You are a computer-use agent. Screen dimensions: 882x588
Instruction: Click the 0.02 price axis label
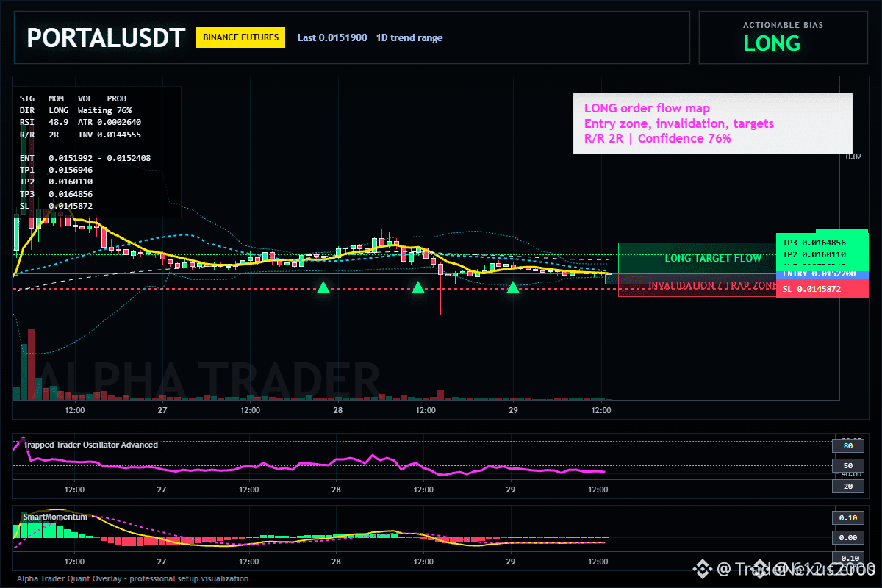pos(853,156)
